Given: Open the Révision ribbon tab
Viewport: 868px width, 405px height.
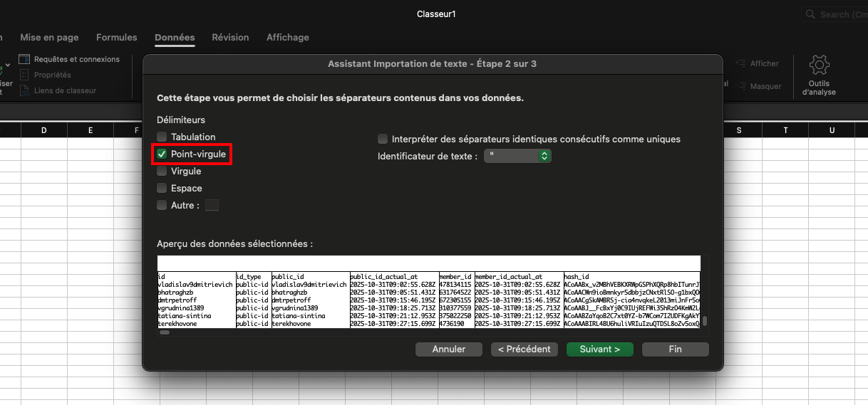Looking at the screenshot, I should pos(230,37).
